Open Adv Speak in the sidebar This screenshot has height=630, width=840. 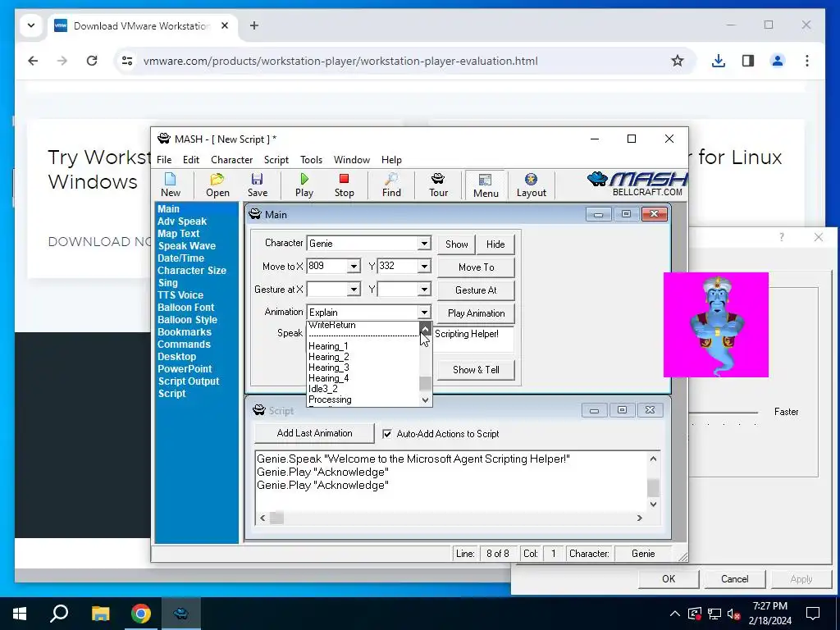181,221
